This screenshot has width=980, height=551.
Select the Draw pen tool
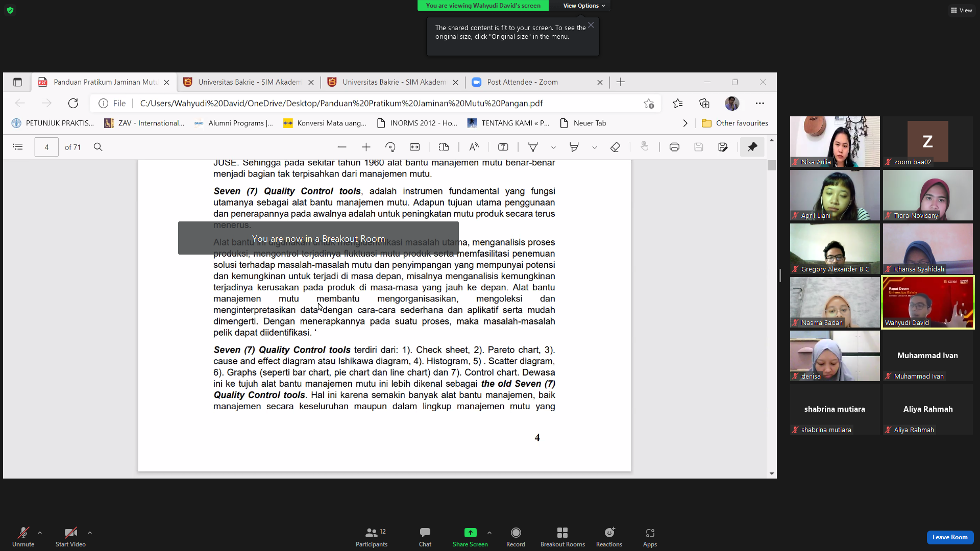click(x=533, y=147)
